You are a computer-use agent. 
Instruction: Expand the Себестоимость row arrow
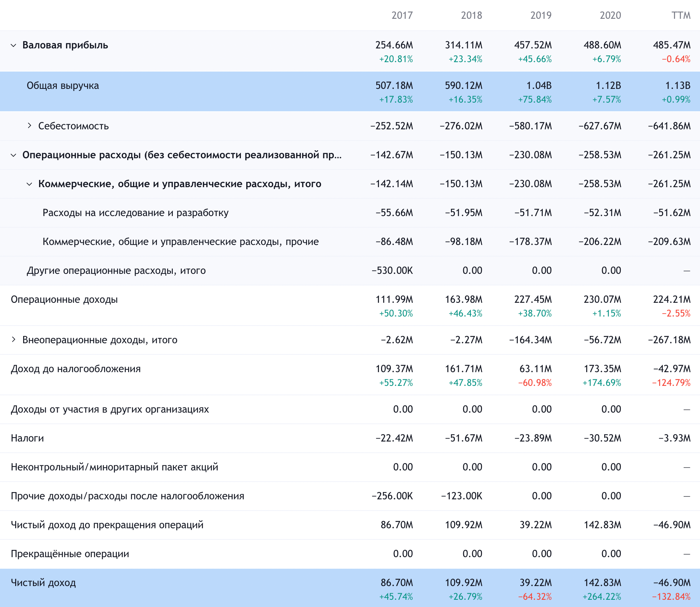pos(29,126)
